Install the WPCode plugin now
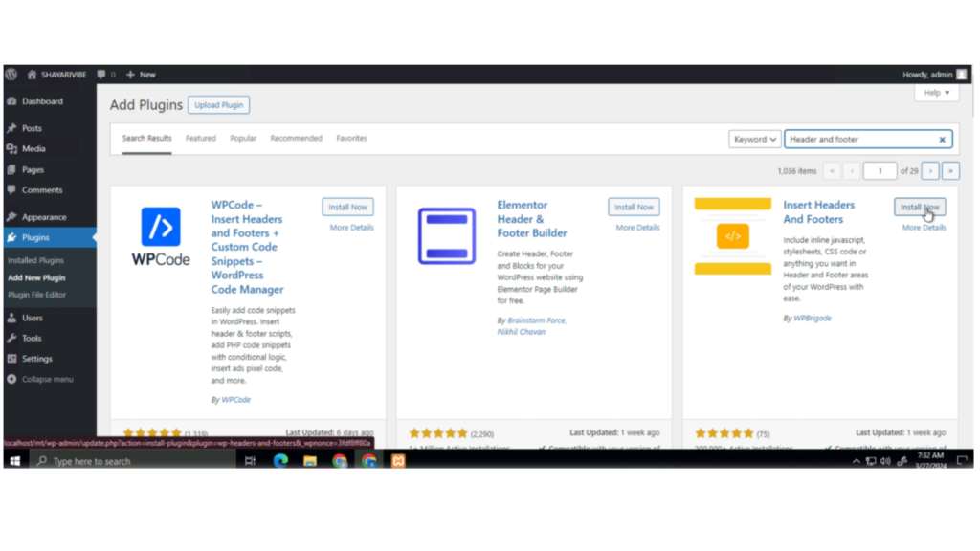 347,207
